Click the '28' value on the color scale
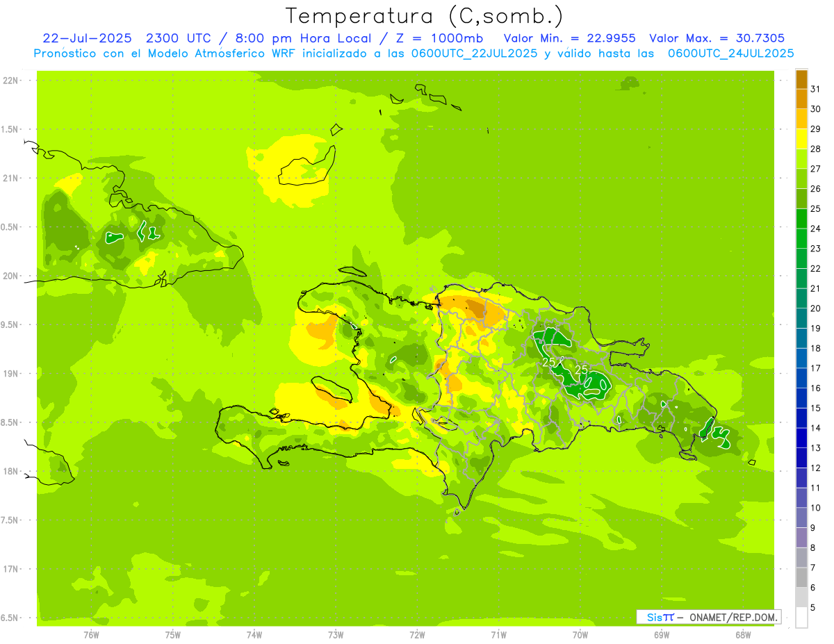Screen dimensions: 834x644 [x=816, y=149]
